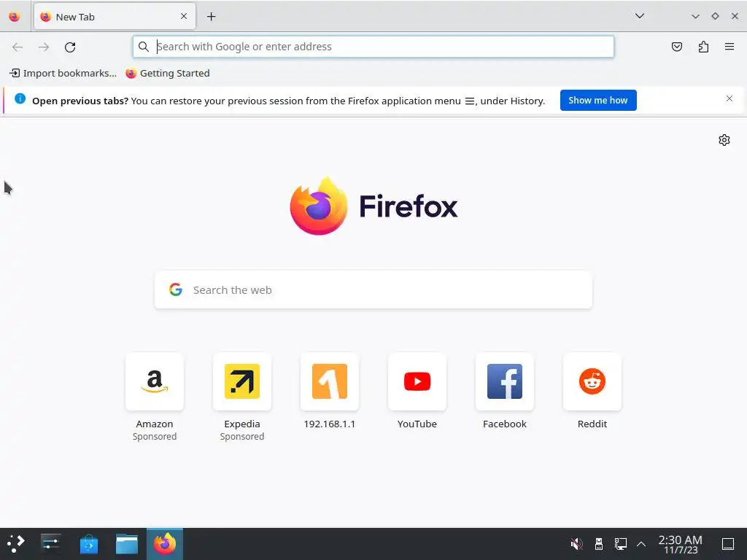Dismiss the Open previous tabs notification
Screen dimensions: 747x560
click(x=729, y=98)
